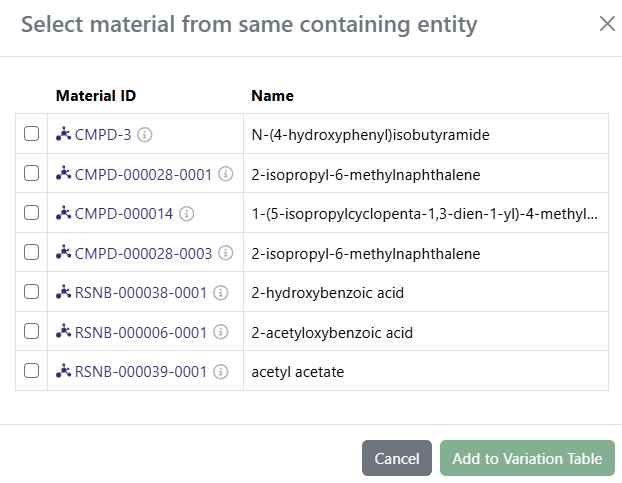Select the 2-acetyloxybenzoic acid checkbox

coord(31,331)
